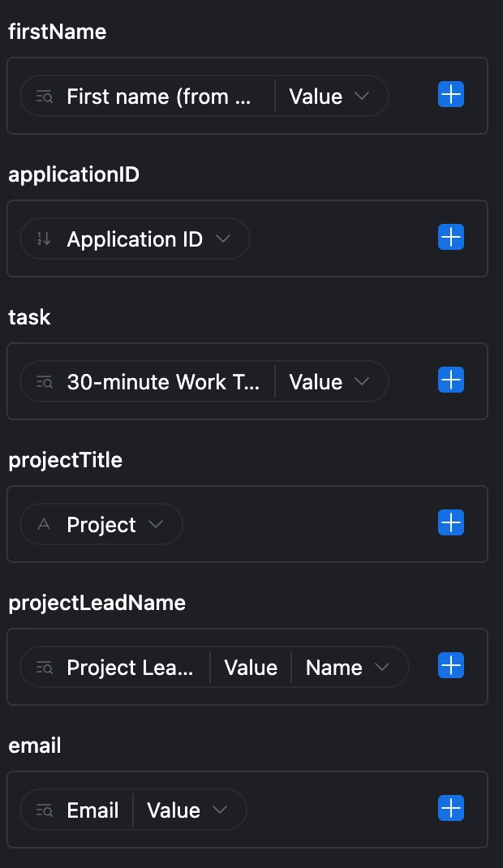
Task: Click the lookup icon on the 30-minute Work token
Action: click(x=45, y=382)
